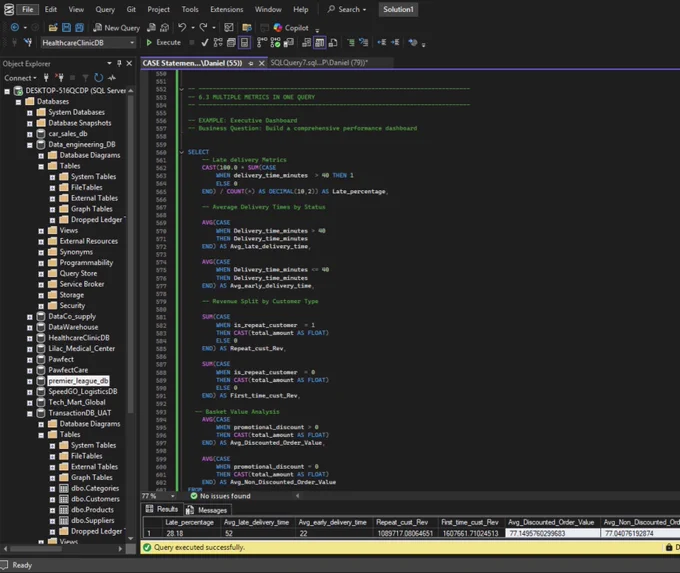
Task: Toggle Results to Text output mode
Action: tap(307, 43)
